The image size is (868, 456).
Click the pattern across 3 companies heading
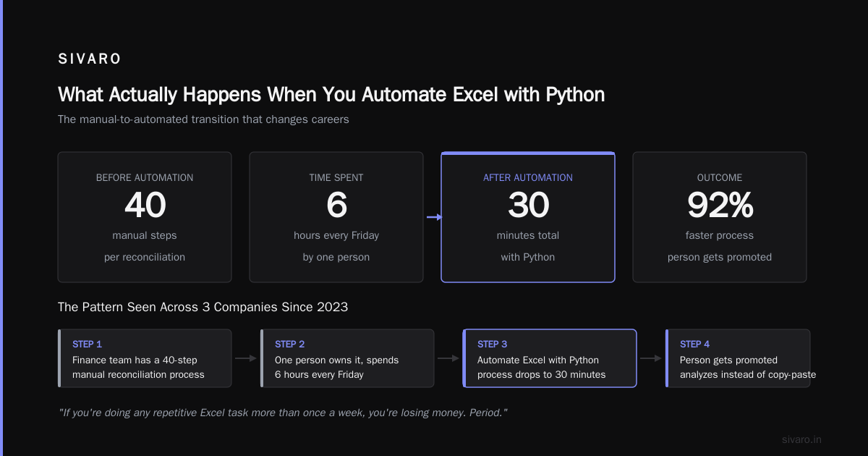coord(203,307)
